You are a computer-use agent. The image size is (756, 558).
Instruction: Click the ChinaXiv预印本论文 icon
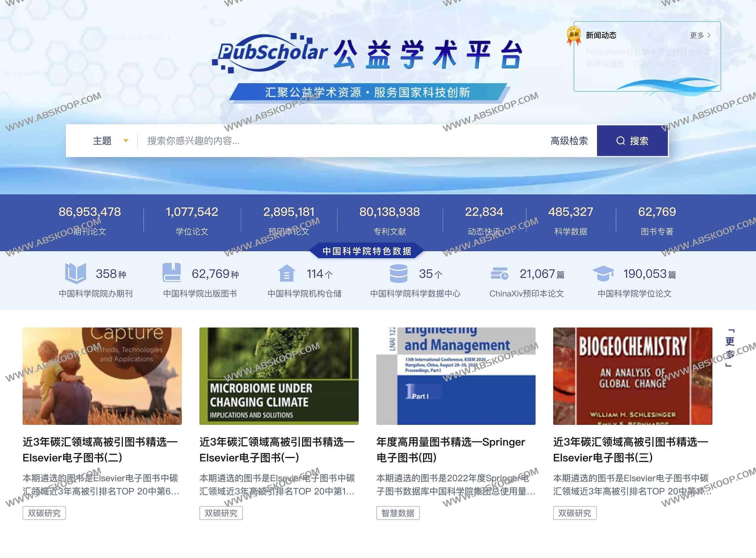point(500,274)
